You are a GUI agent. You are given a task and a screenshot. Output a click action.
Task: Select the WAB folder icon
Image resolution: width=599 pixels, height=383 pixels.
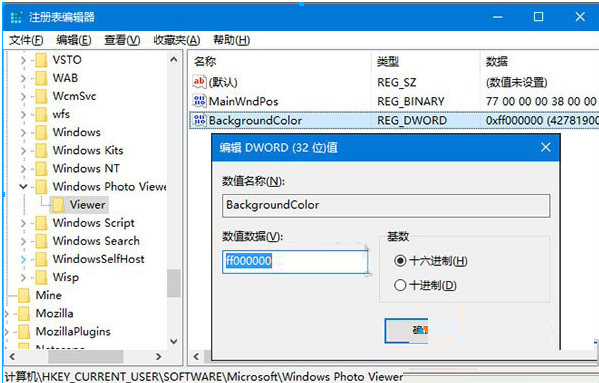(x=41, y=78)
